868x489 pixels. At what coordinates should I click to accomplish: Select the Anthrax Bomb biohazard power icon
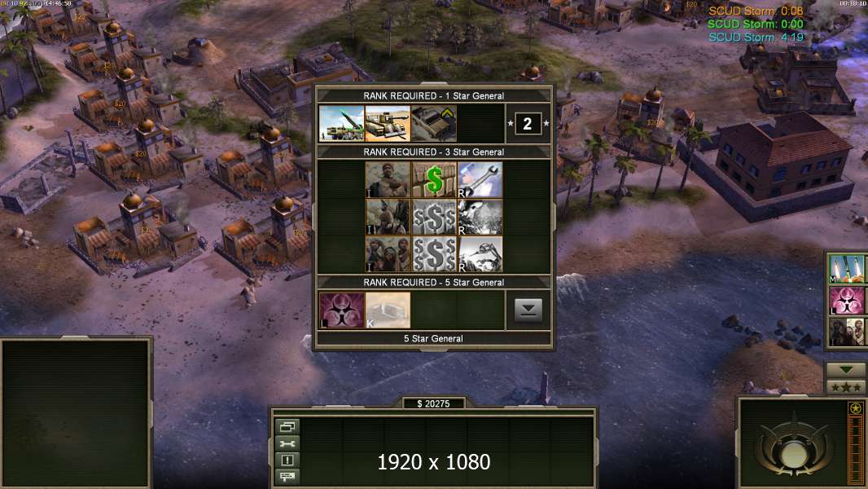[341, 311]
